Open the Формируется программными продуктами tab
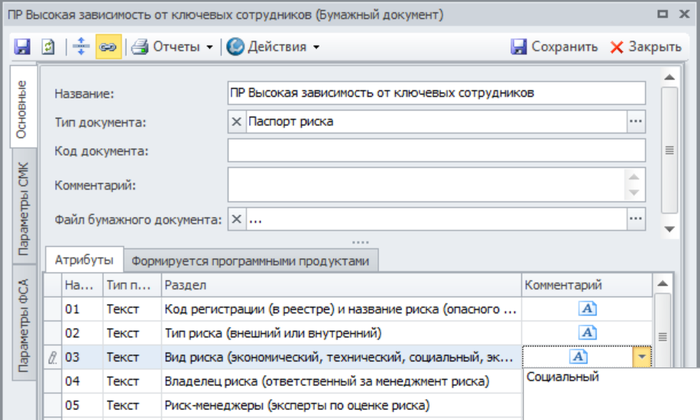 point(252,261)
